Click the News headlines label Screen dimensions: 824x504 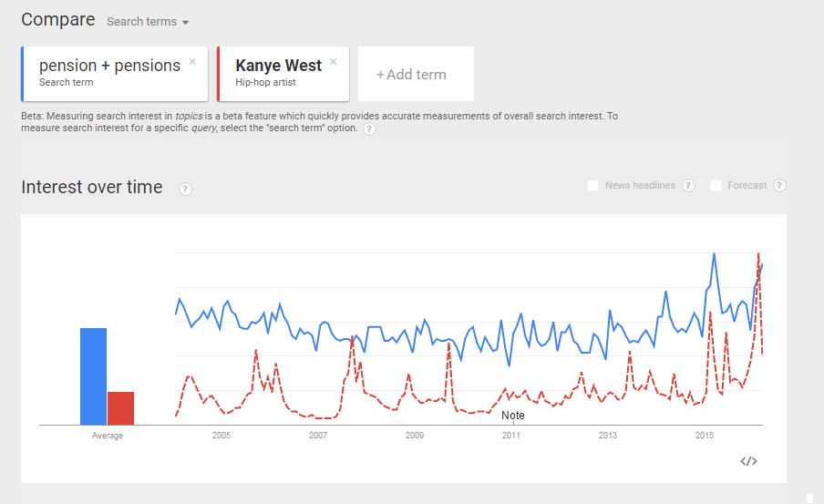tap(640, 186)
